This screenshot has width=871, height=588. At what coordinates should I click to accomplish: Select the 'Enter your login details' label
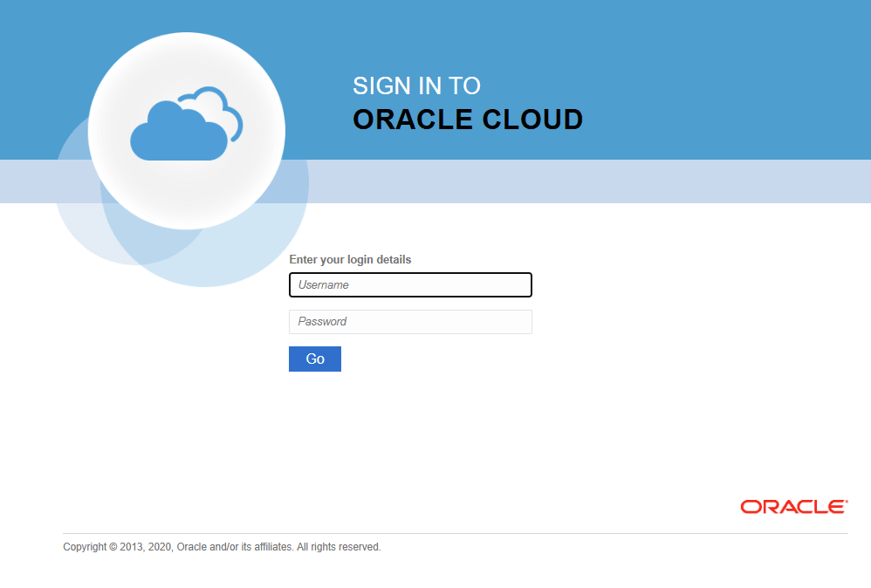[350, 259]
